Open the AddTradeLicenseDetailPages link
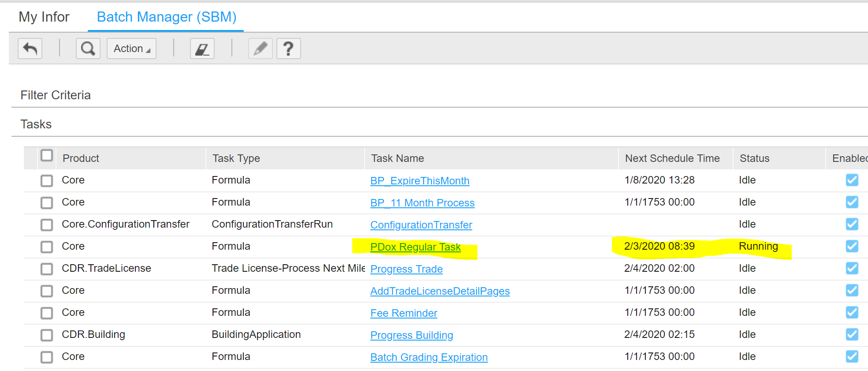Screen dimensions: 868x371 [x=440, y=291]
